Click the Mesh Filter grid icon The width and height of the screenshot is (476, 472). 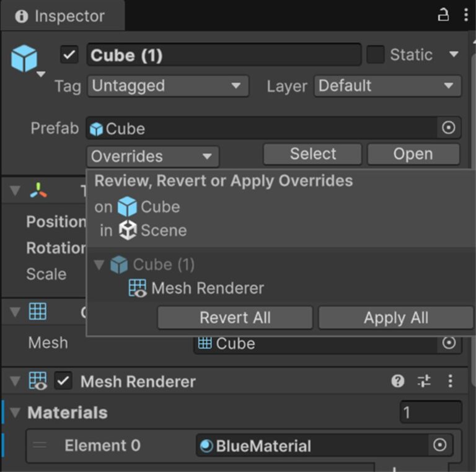click(x=38, y=311)
